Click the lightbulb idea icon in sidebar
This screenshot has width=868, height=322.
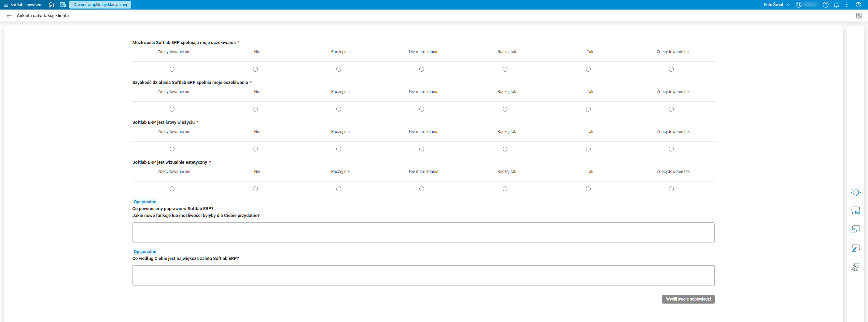point(856,192)
